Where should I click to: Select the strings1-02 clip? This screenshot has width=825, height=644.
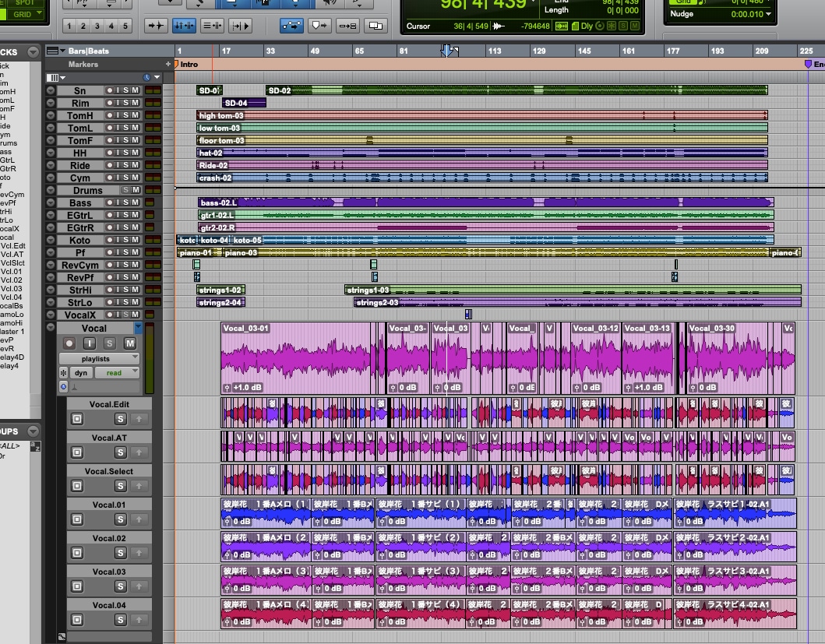point(221,290)
